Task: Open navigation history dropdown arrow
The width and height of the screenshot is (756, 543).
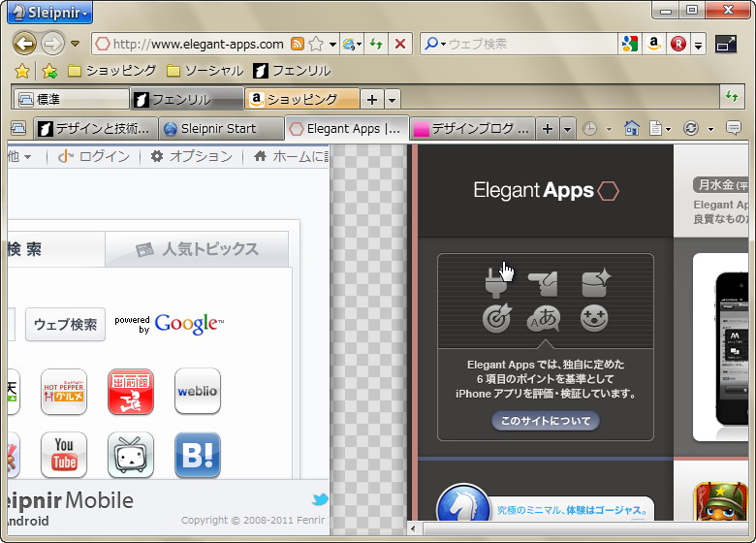Action: tap(75, 44)
